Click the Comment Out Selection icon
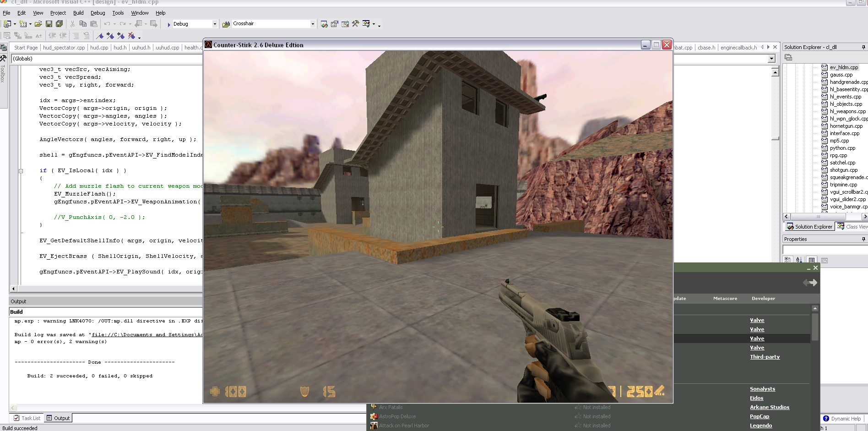This screenshot has height=431, width=868. (x=76, y=36)
